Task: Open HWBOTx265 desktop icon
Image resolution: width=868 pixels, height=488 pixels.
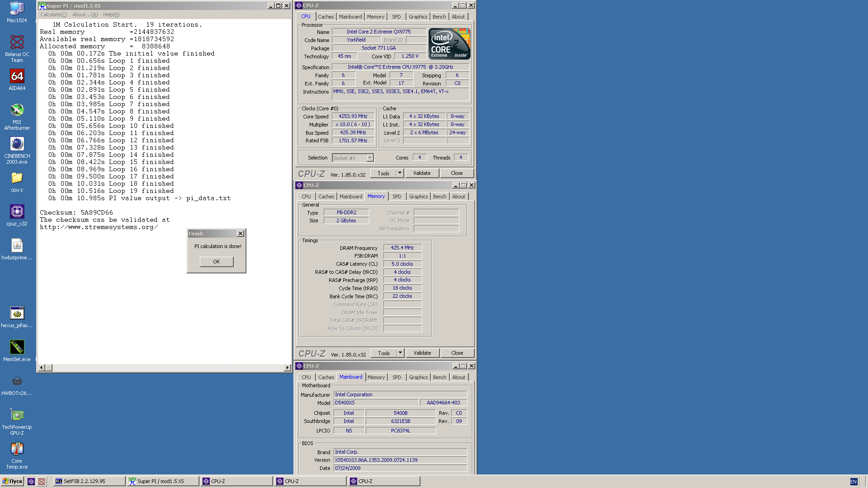Action: click(17, 385)
